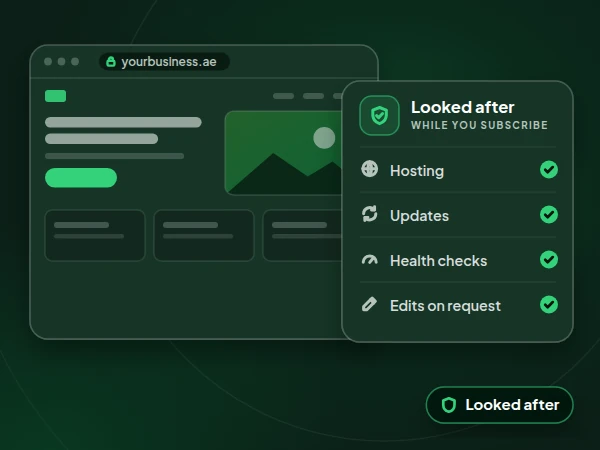
Task: Click the green checkmark on the Hosting row
Action: tap(549, 170)
